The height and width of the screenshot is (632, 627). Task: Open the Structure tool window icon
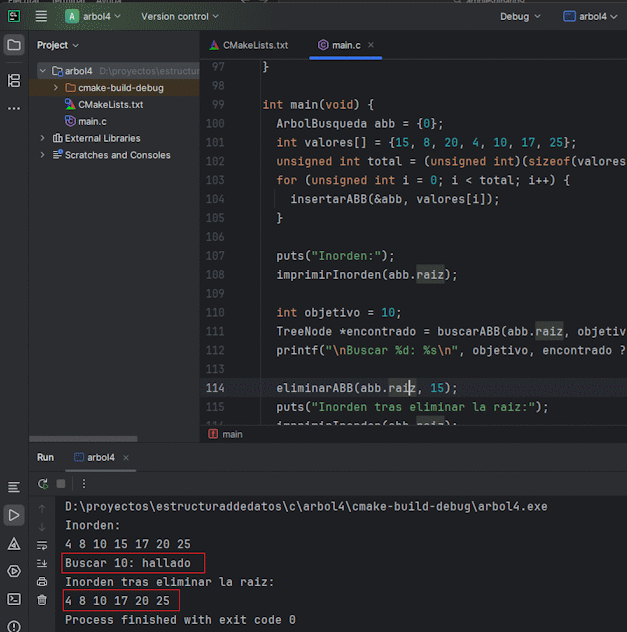[x=14, y=80]
